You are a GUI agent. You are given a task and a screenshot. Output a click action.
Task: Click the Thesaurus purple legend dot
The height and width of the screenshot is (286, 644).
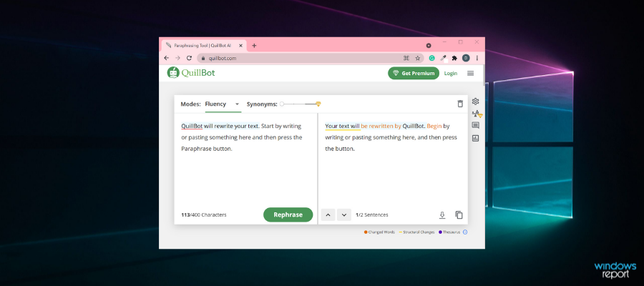click(440, 232)
